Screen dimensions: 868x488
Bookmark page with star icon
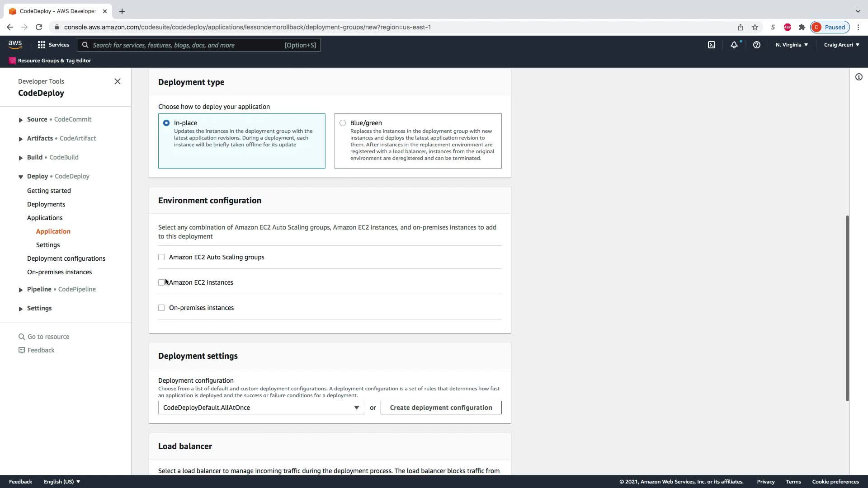coord(755,27)
